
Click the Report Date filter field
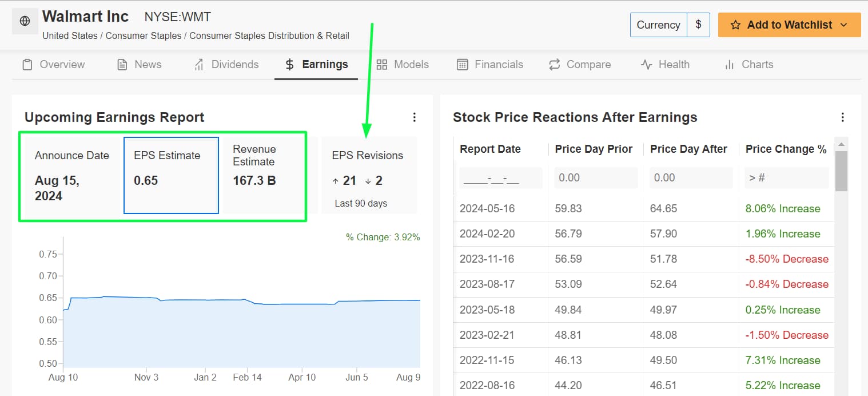click(x=500, y=178)
